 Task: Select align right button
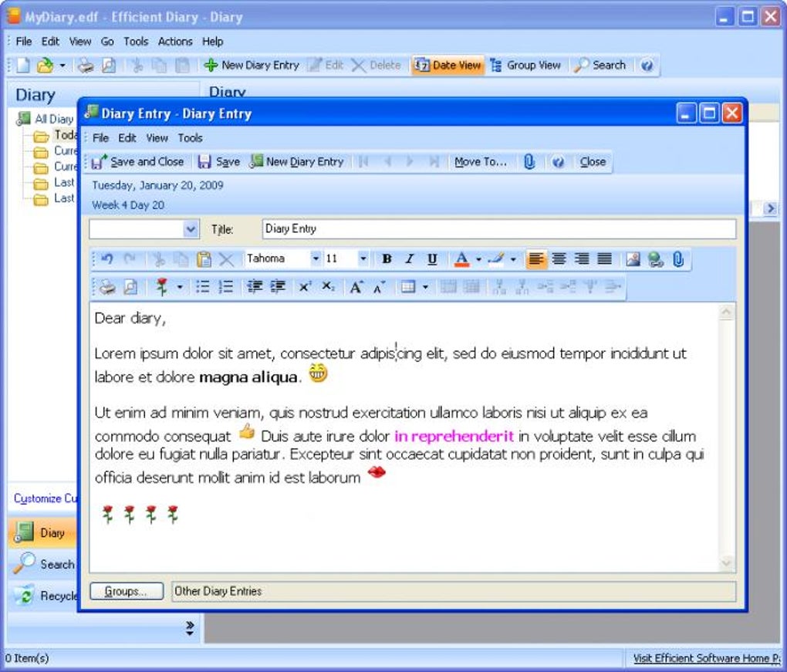pos(582,259)
